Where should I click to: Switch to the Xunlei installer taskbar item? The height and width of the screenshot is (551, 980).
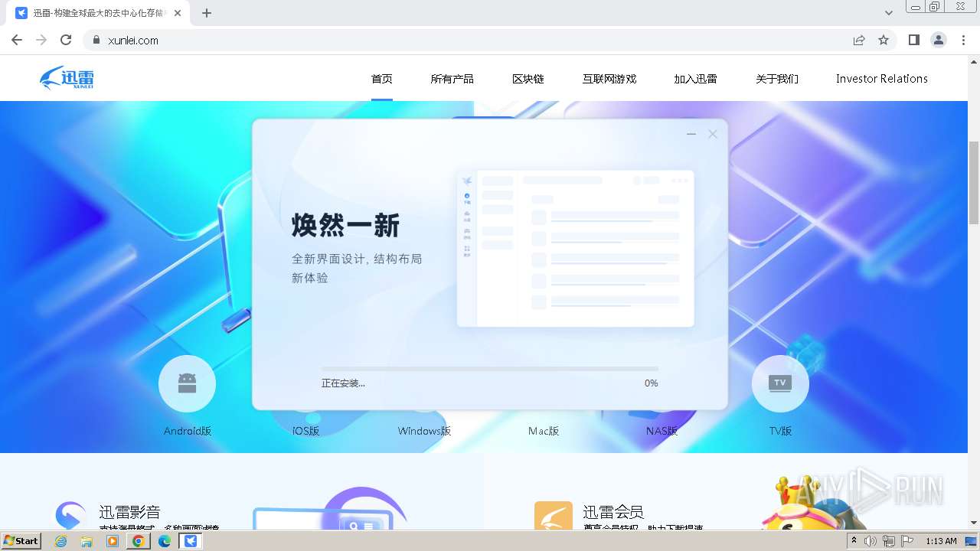(x=191, y=541)
